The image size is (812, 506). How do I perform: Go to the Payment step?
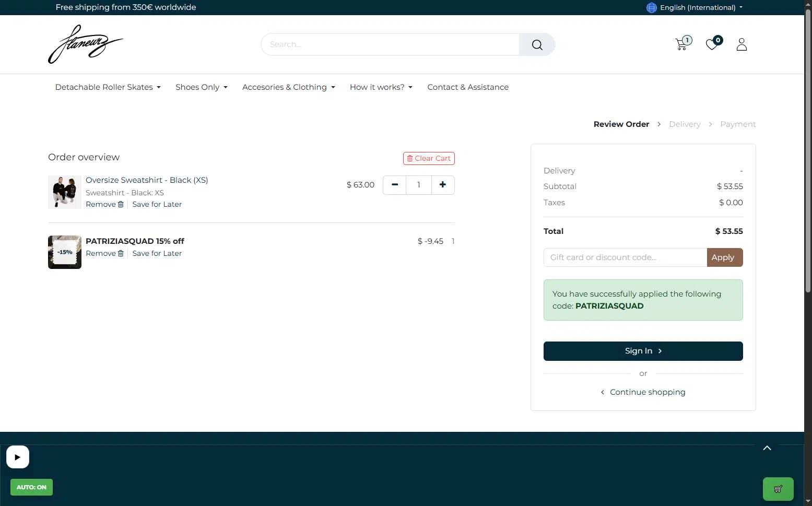click(x=738, y=124)
